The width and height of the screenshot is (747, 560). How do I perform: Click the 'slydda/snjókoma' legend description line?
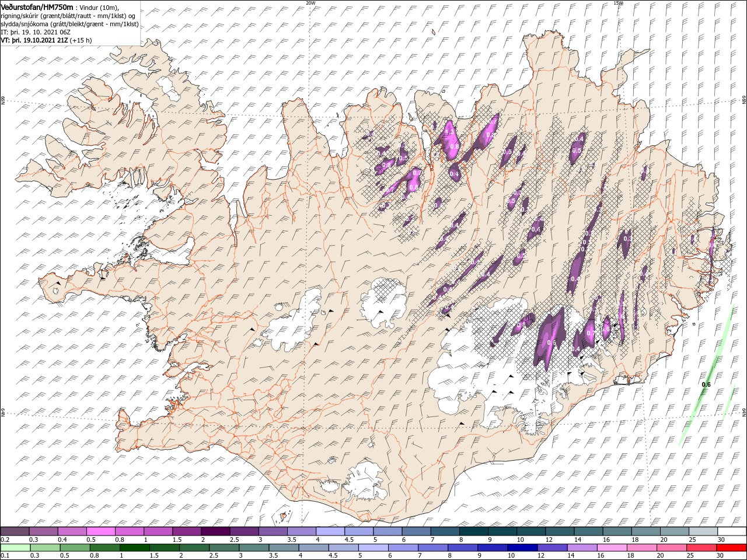[69, 24]
